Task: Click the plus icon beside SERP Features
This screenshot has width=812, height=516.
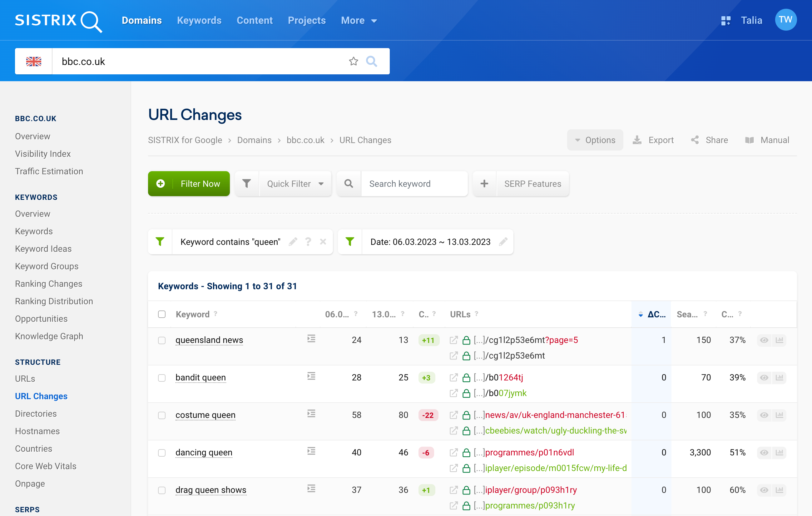Action: pos(484,184)
